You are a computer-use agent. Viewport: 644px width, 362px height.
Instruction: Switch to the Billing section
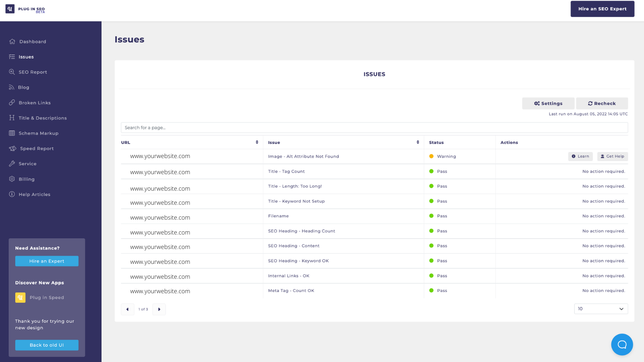(26, 179)
